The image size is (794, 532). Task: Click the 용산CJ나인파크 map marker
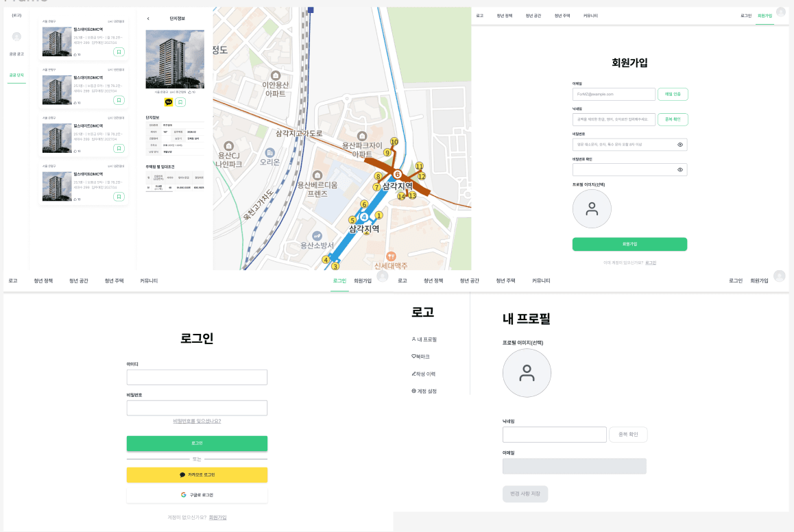click(x=228, y=146)
